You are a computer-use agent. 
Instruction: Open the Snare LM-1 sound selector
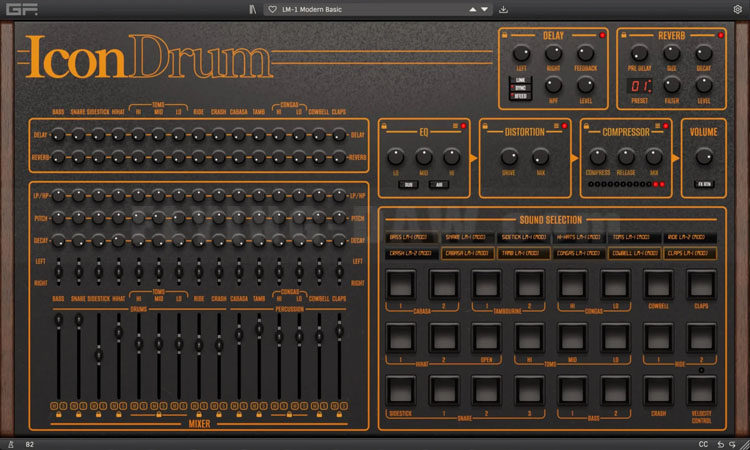(x=467, y=237)
